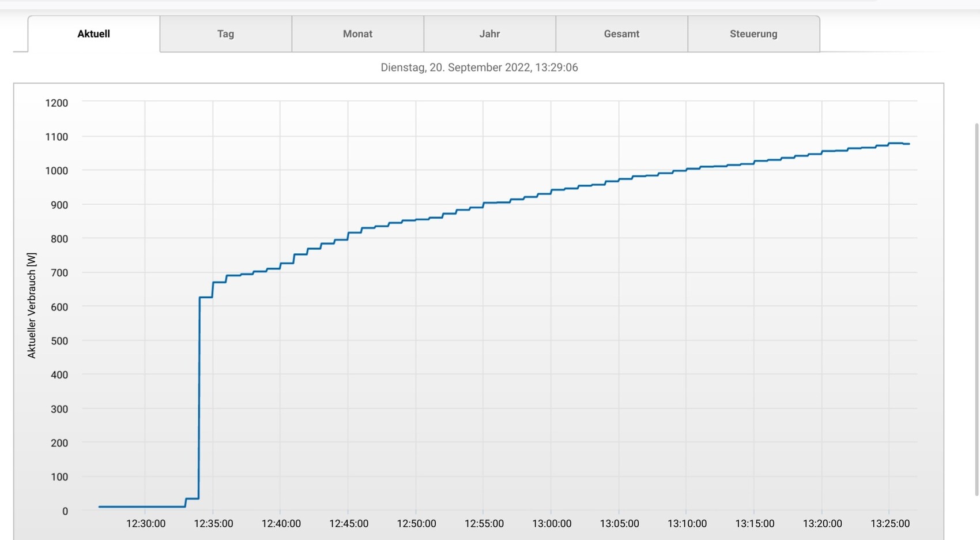
Task: Open the Steuerung tab
Action: [753, 34]
